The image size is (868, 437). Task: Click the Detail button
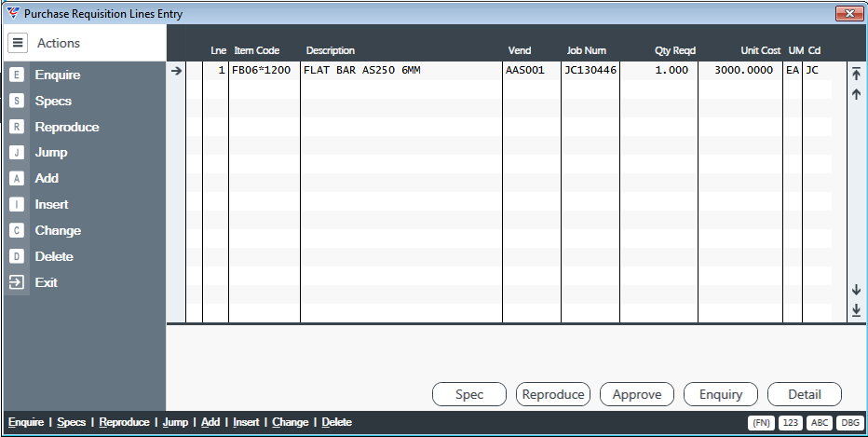(x=805, y=394)
